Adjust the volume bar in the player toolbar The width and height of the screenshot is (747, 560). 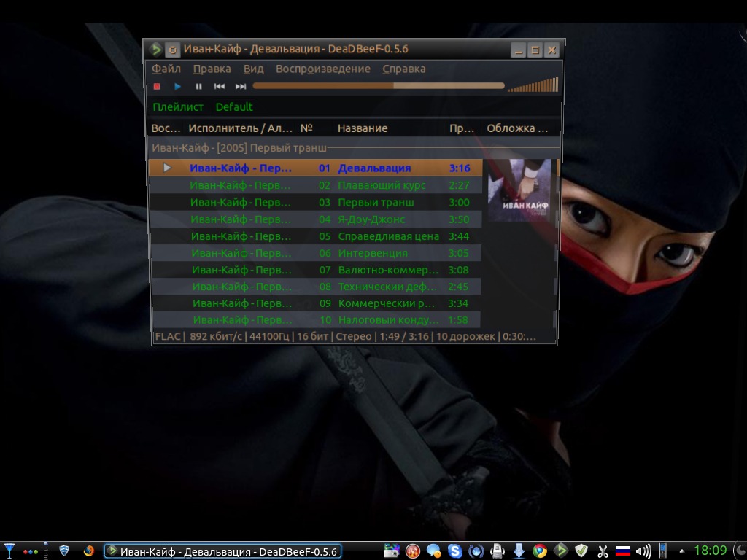[533, 85]
